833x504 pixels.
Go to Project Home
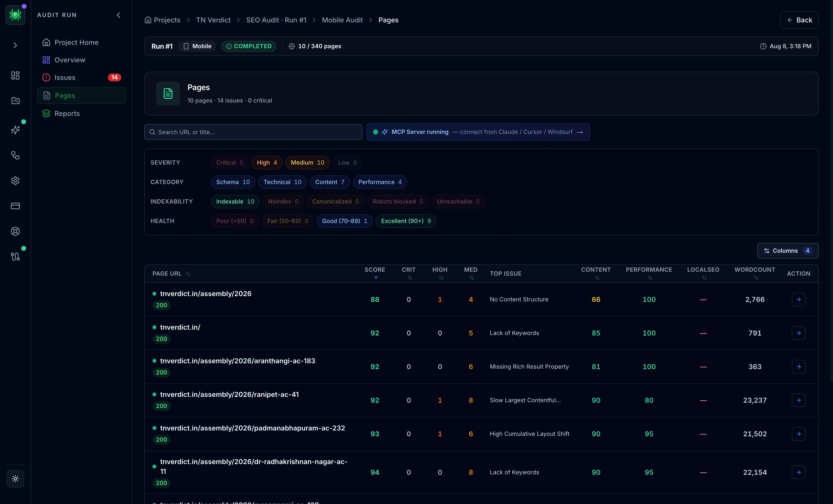tap(82, 42)
